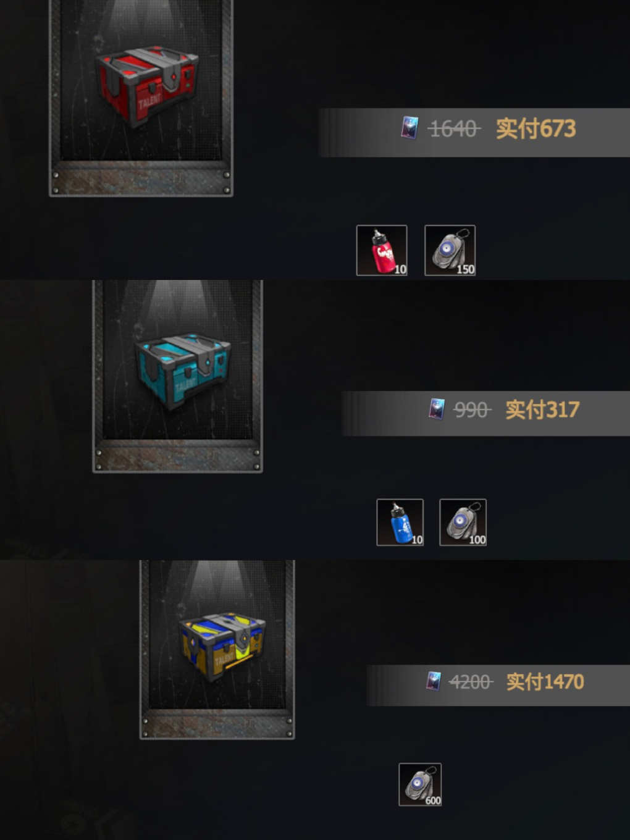
Task: Buy the bundle priced 实付317
Action: [542, 409]
